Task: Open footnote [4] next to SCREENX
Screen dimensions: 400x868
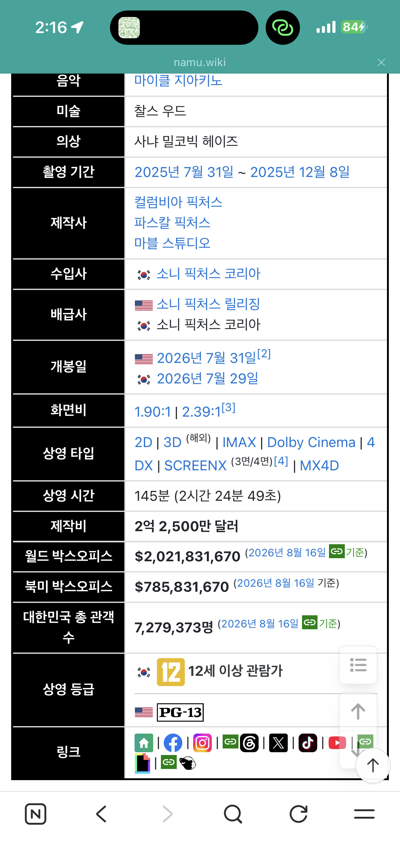Action: point(281,461)
